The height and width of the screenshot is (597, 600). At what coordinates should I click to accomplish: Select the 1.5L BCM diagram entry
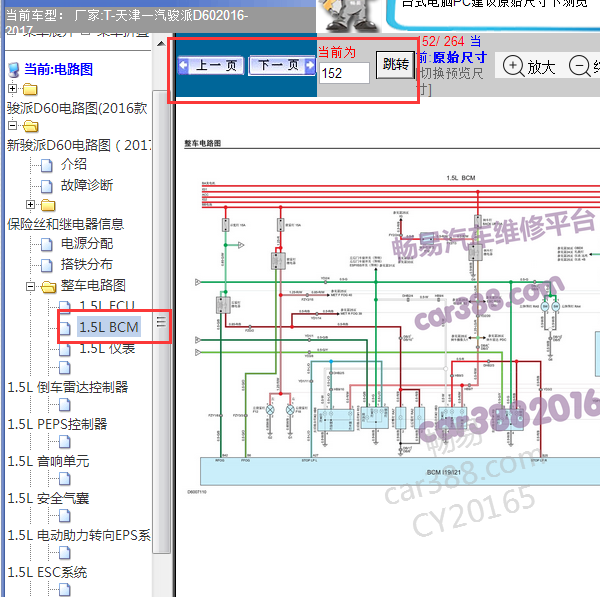[109, 327]
